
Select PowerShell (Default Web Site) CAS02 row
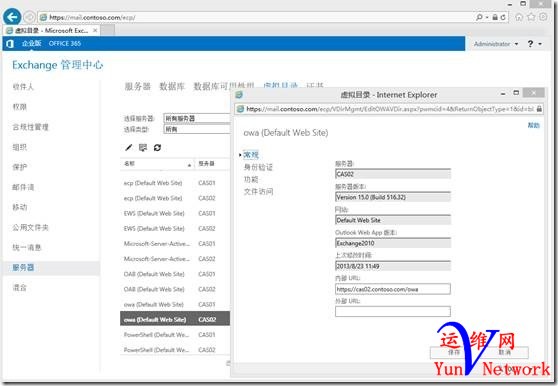175,350
